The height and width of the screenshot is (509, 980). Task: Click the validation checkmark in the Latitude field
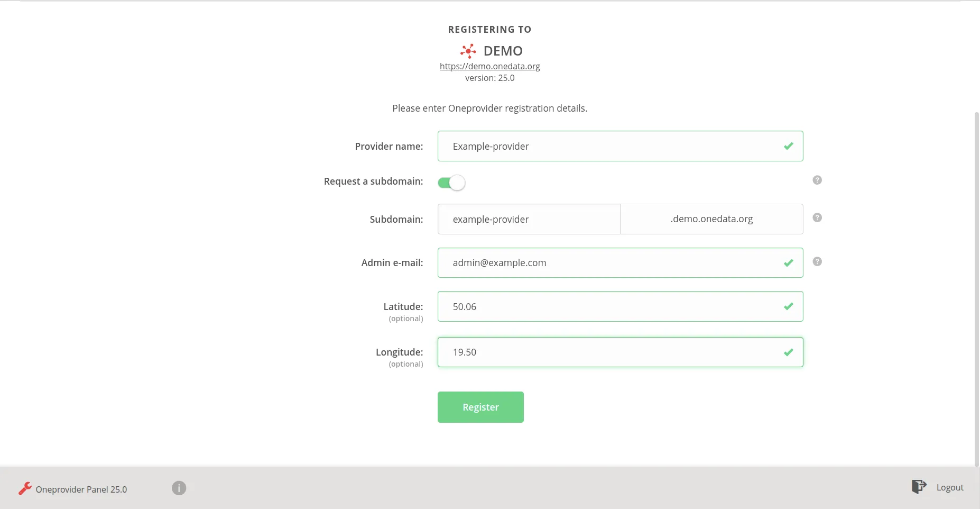pos(788,306)
